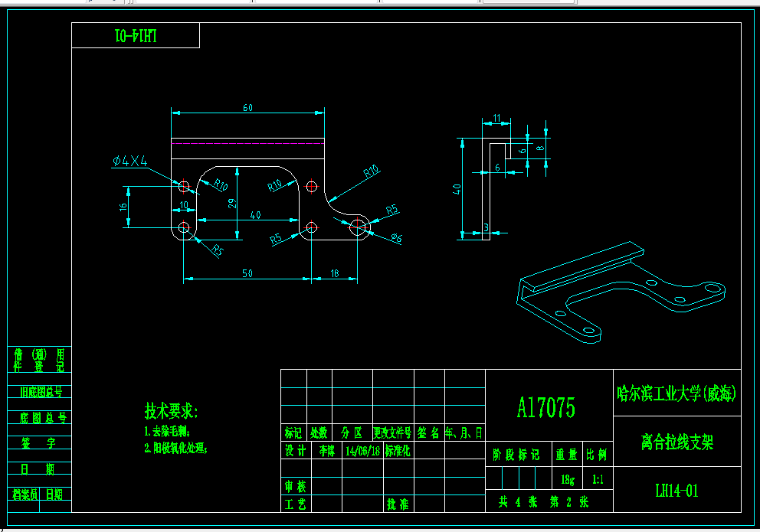The height and width of the screenshot is (532, 760).
Task: Select the 档案员 side label
Action: pos(25,494)
